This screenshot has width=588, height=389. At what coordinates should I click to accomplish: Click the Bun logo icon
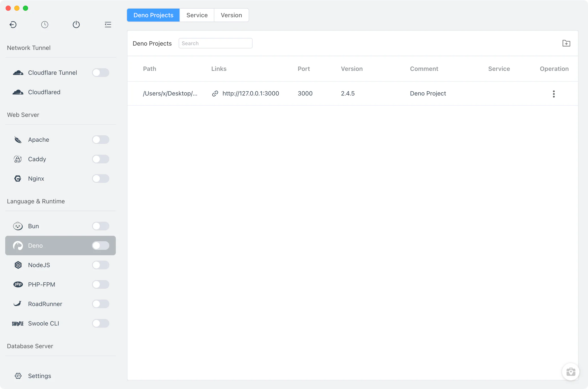point(18,226)
